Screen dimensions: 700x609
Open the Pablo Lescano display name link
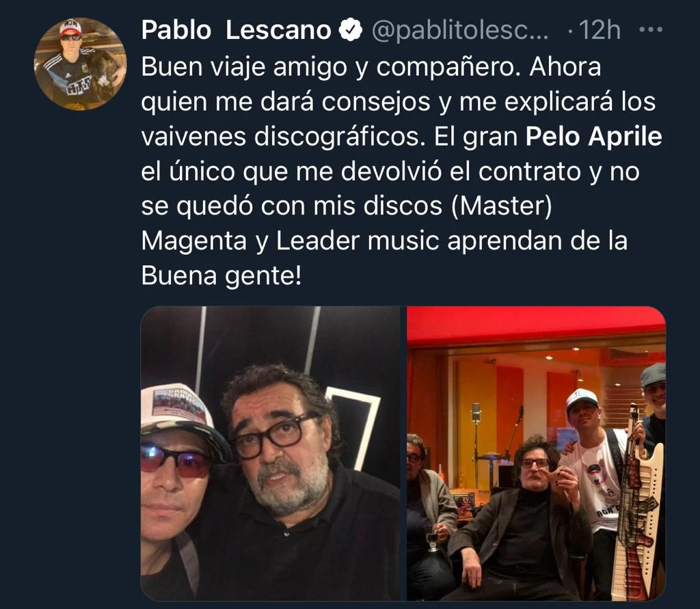point(236,30)
